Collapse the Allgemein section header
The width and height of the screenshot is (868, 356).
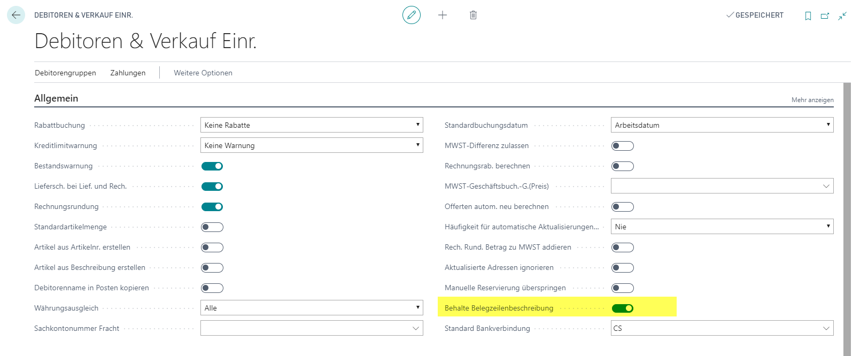tap(56, 98)
